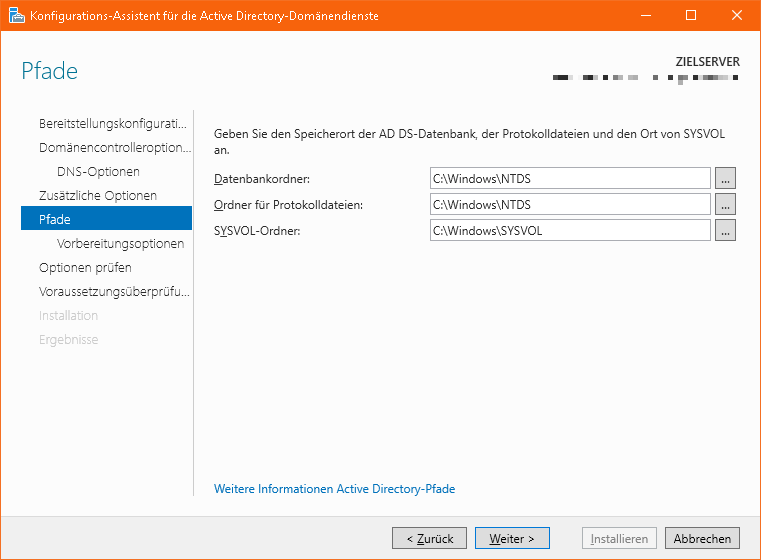Go to Domänencontrolleroptionen step
Screen dimensions: 761x560
pyautogui.click(x=113, y=148)
